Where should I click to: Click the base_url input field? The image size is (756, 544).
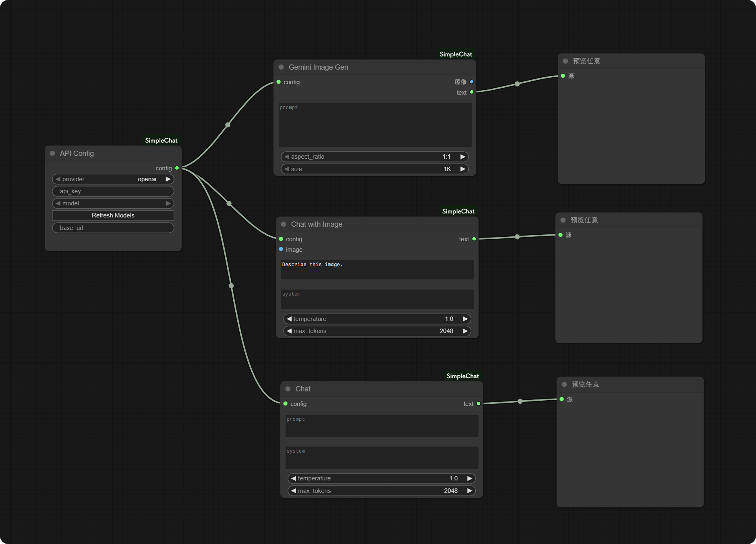pos(113,228)
